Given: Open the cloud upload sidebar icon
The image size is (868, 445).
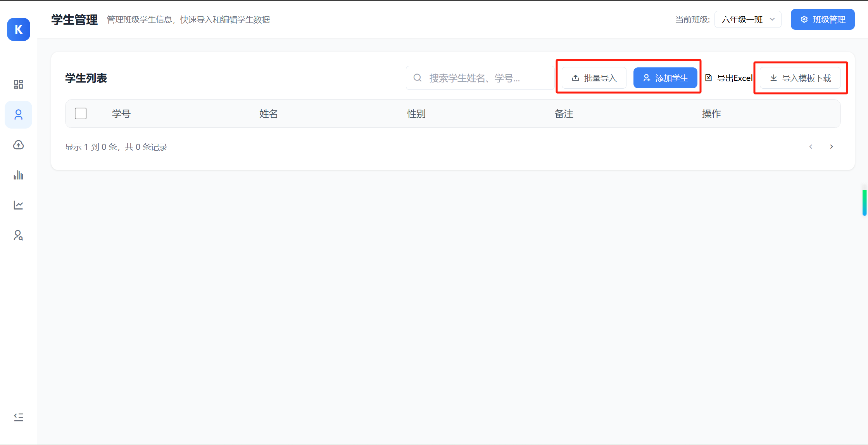Looking at the screenshot, I should coord(18,145).
